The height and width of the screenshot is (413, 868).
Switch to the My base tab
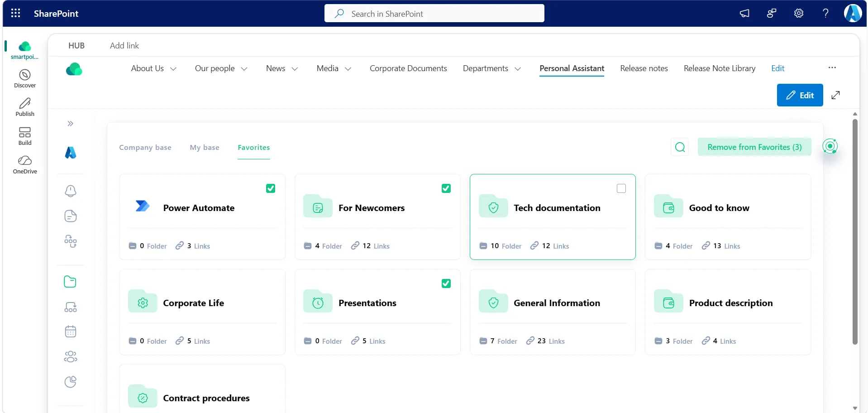205,147
